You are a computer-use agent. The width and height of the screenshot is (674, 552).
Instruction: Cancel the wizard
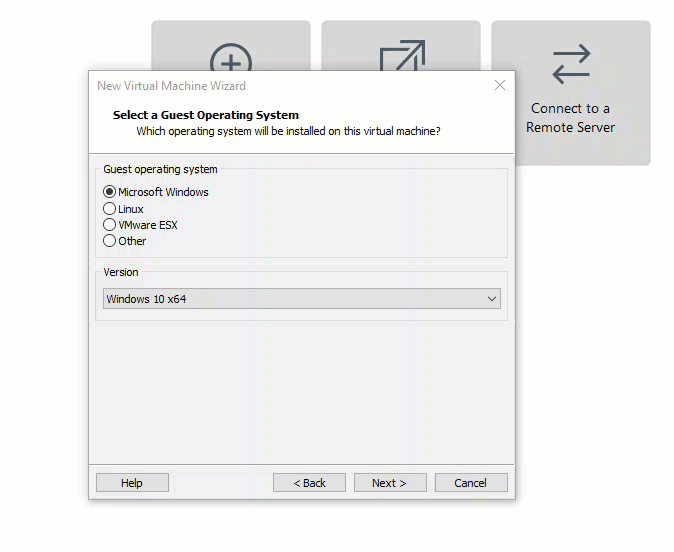[x=471, y=483]
